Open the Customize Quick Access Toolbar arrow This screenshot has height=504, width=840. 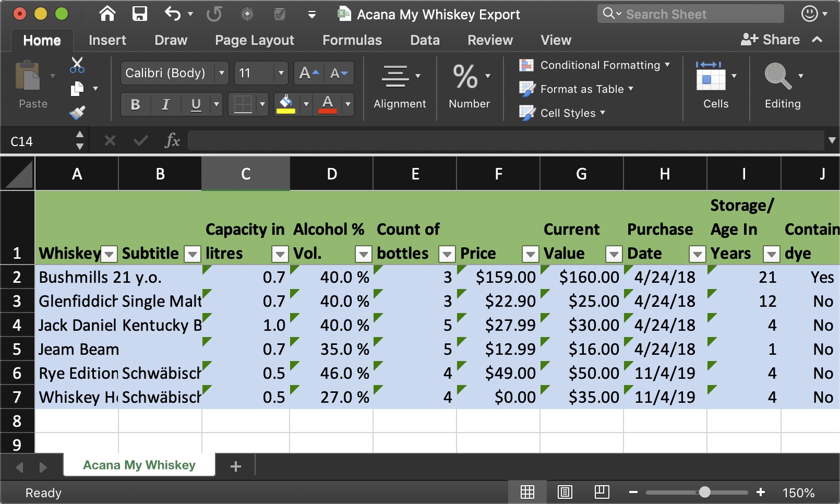coord(311,15)
